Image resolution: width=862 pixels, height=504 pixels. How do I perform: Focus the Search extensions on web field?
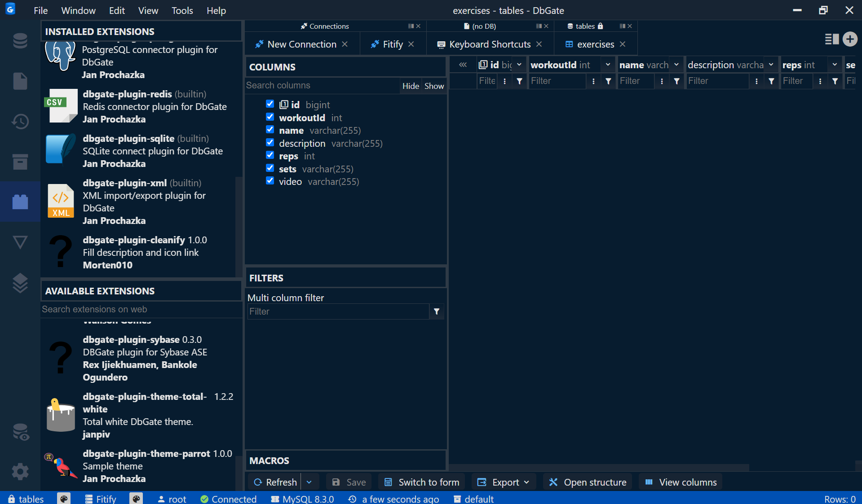[x=141, y=309]
